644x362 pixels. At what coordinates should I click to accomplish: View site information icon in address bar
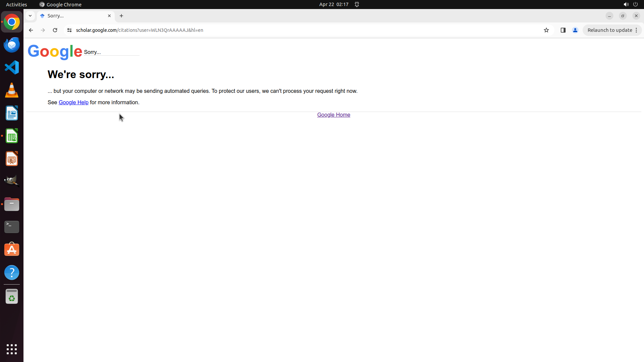69,30
